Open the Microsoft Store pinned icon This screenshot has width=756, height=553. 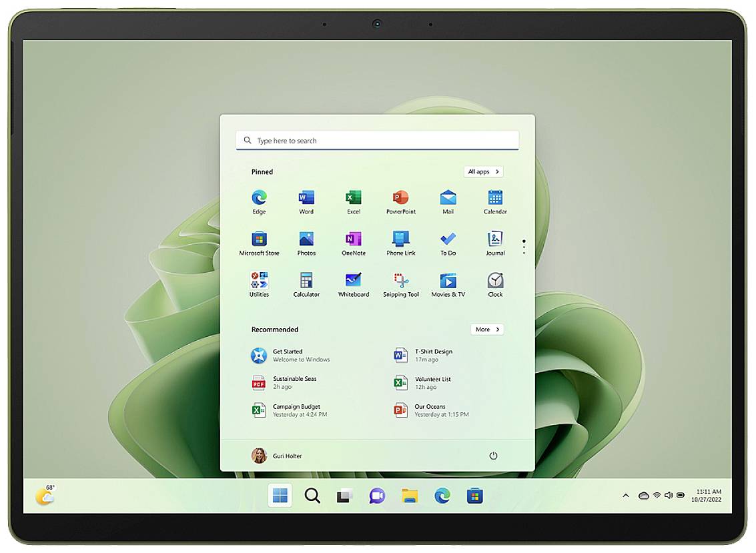click(259, 239)
